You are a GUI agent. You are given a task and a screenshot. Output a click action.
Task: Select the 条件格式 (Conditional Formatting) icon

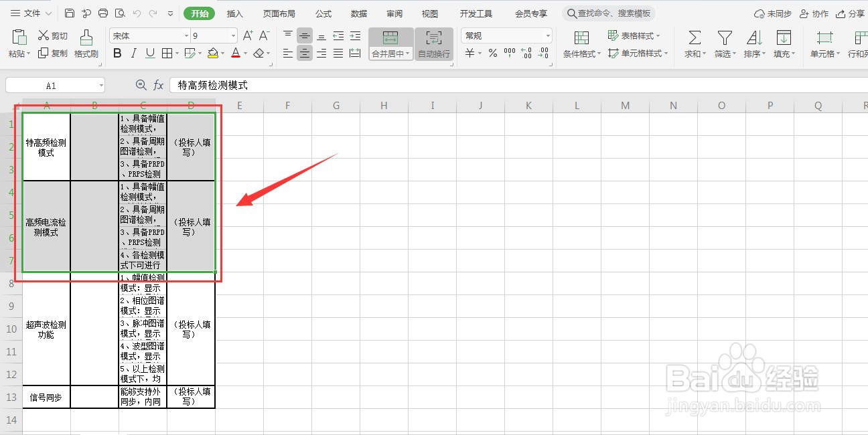[x=580, y=37]
